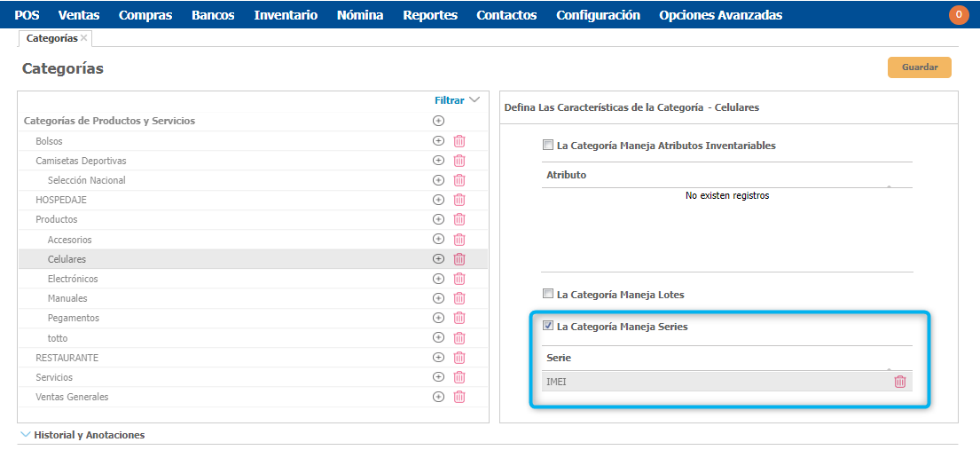The width and height of the screenshot is (980, 450).
Task: Open the orange notification counter badge
Action: click(x=959, y=15)
